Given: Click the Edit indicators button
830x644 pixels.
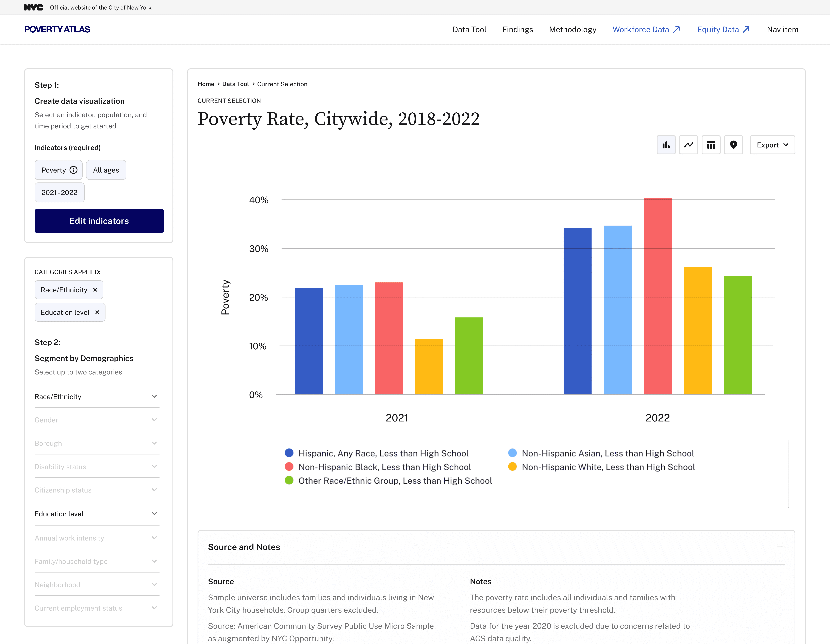Looking at the screenshot, I should click(99, 221).
